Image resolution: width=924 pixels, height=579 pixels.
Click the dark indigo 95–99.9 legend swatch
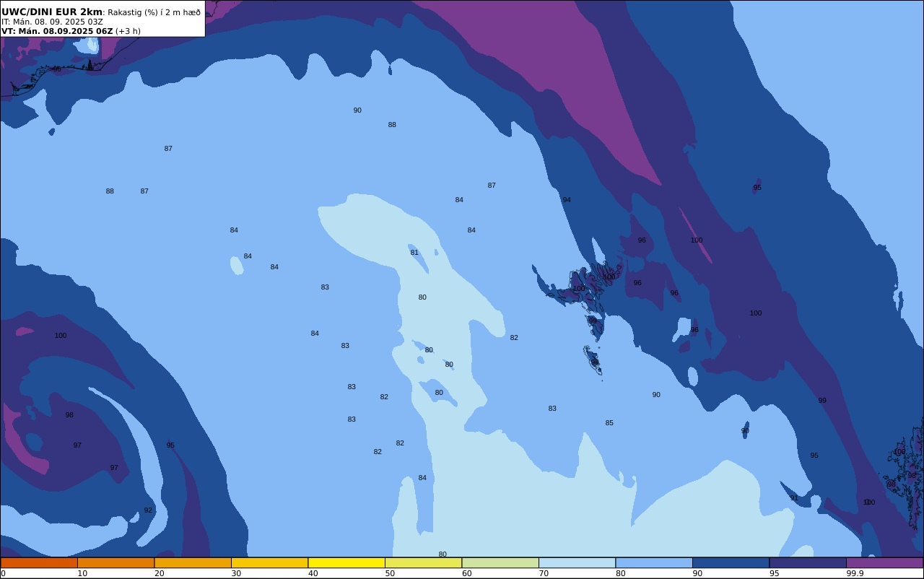808,562
